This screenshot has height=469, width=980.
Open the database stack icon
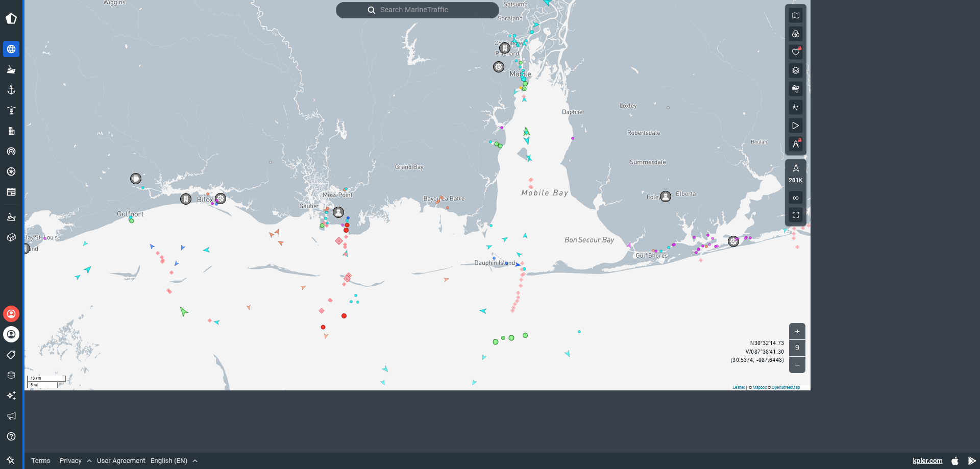(x=11, y=375)
